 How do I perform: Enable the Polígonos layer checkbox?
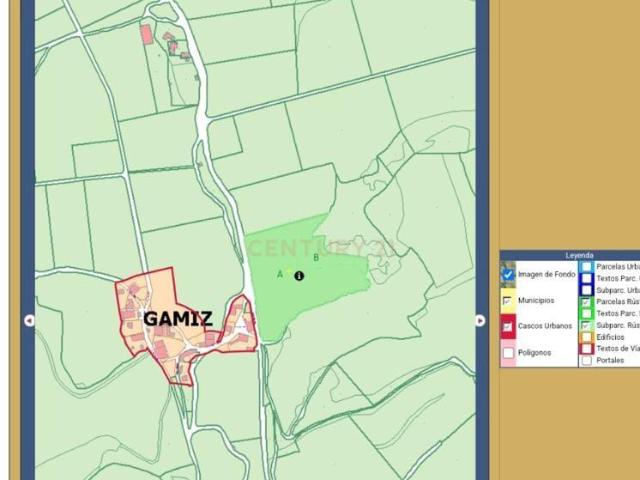tap(508, 353)
